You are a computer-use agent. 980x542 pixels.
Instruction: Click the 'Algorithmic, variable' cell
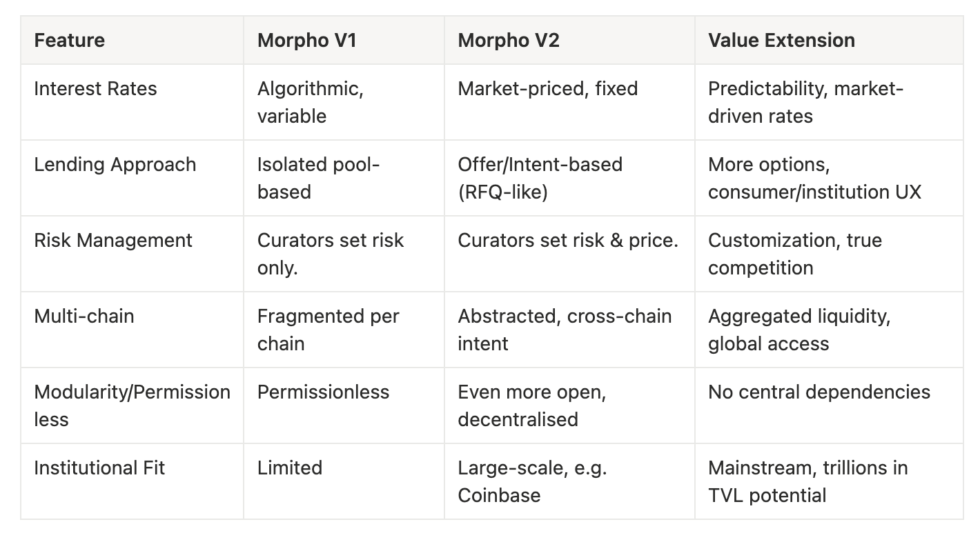tap(311, 102)
